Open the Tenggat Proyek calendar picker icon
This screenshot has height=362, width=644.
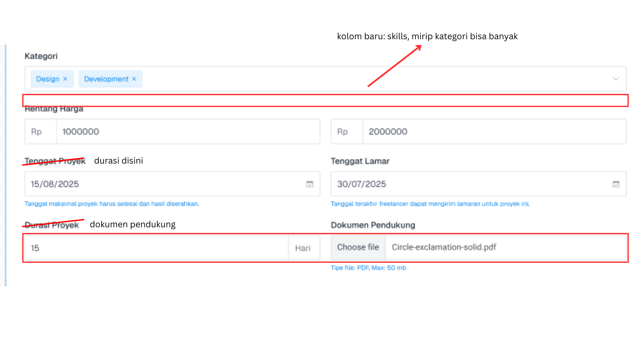[x=310, y=184]
